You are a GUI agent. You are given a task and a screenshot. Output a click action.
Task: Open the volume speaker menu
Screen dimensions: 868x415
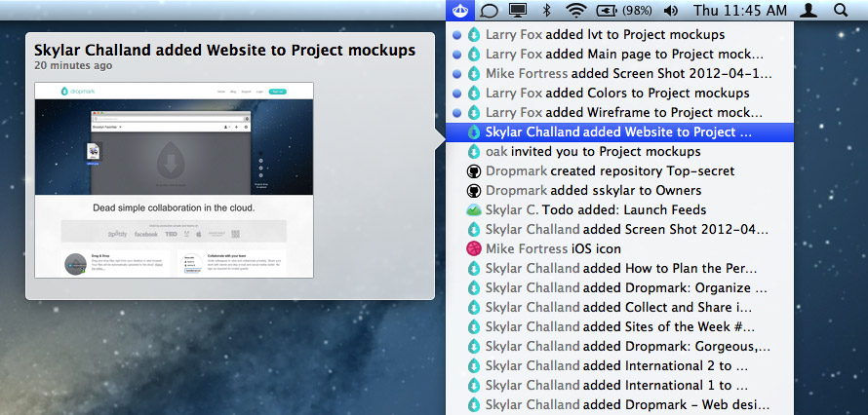[670, 10]
